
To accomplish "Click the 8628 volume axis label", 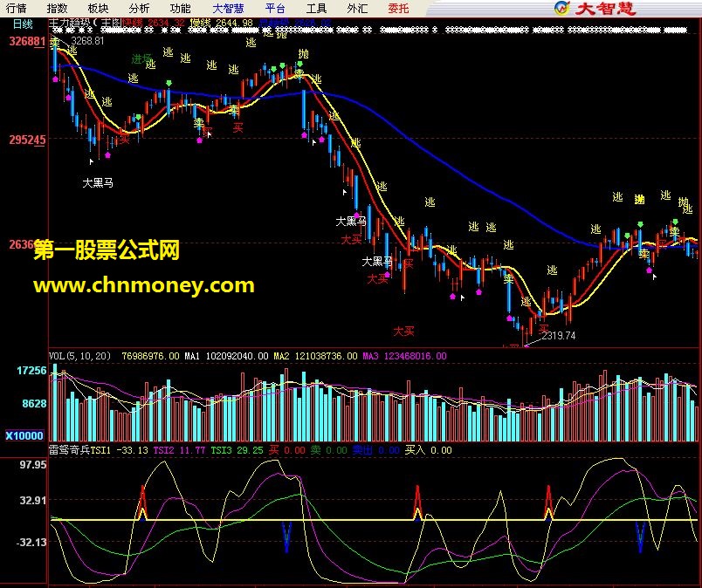I will click(x=34, y=404).
